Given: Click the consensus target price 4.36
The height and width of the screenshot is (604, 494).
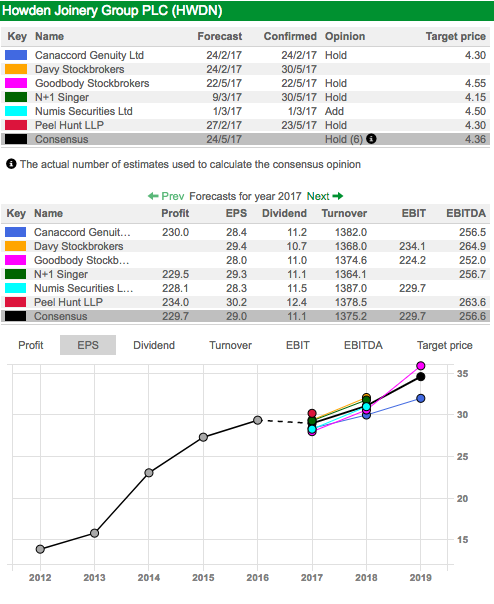Looking at the screenshot, I should click(x=475, y=139).
